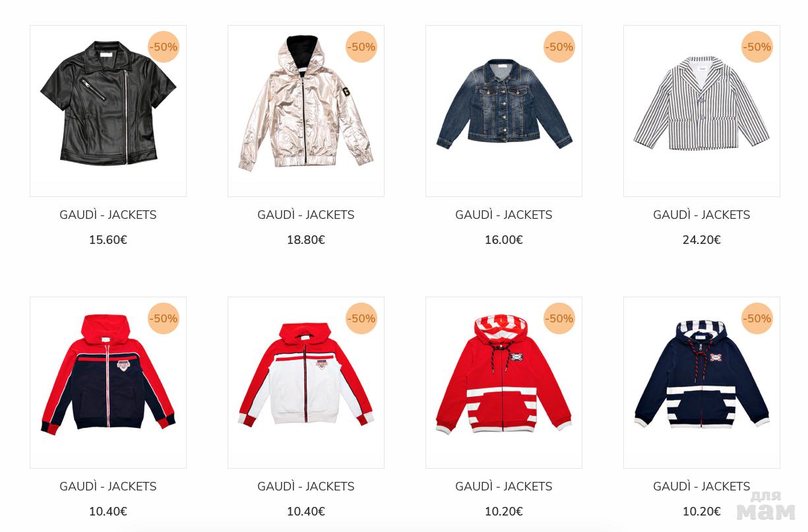Open the red and navy hooded jacket
This screenshot has width=808, height=532.
[108, 382]
